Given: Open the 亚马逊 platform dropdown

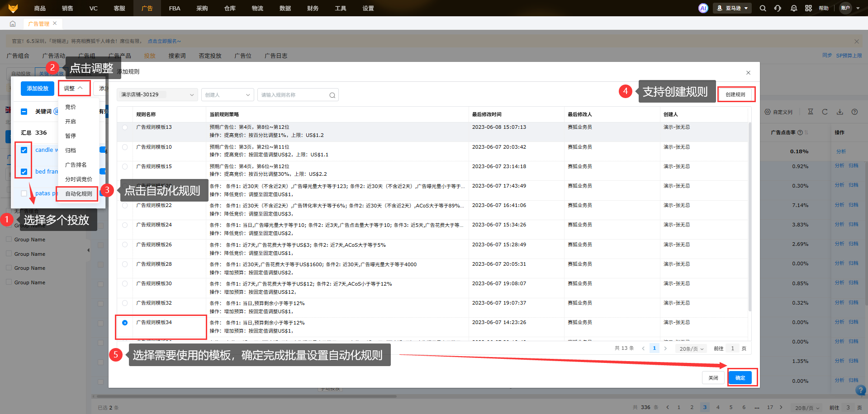Looking at the screenshot, I should pyautogui.click(x=732, y=8).
